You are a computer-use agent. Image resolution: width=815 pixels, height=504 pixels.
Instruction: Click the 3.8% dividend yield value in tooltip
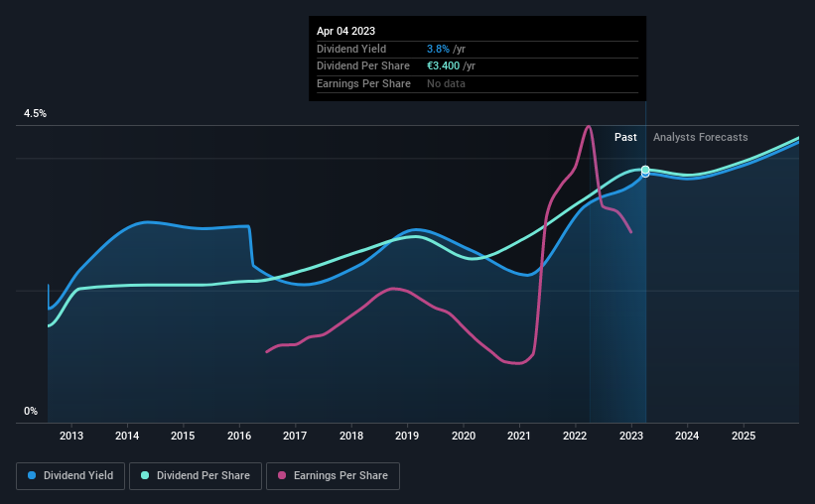[438, 49]
